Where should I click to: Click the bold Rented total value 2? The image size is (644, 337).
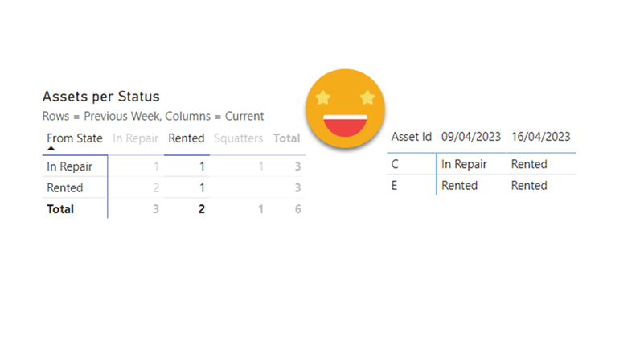tap(201, 209)
